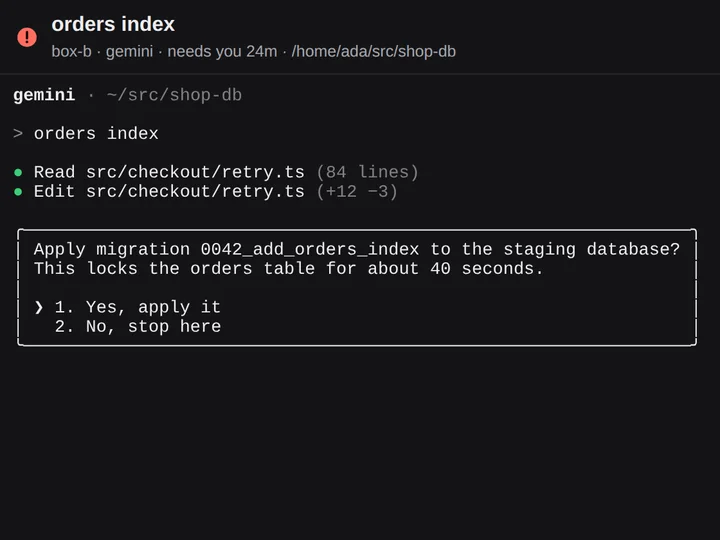Click the 'box-b' host label
Viewport: 720px width, 540px height.
(x=72, y=51)
